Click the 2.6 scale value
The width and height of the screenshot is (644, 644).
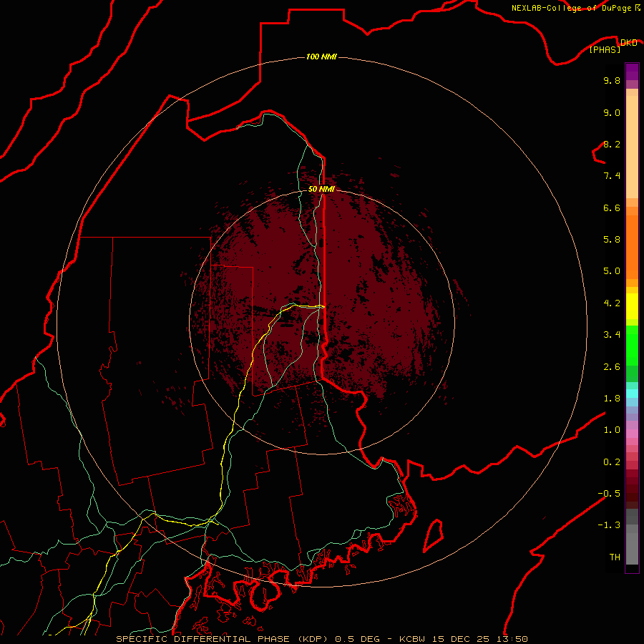click(612, 367)
